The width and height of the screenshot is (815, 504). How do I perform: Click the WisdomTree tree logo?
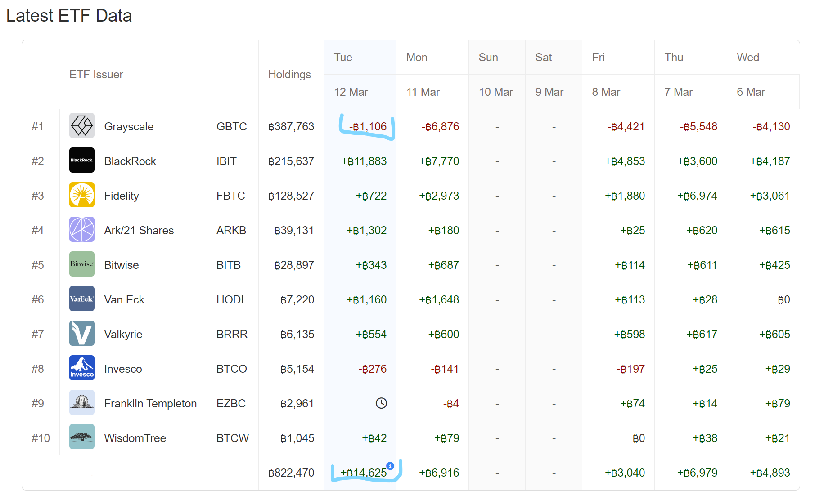81,437
